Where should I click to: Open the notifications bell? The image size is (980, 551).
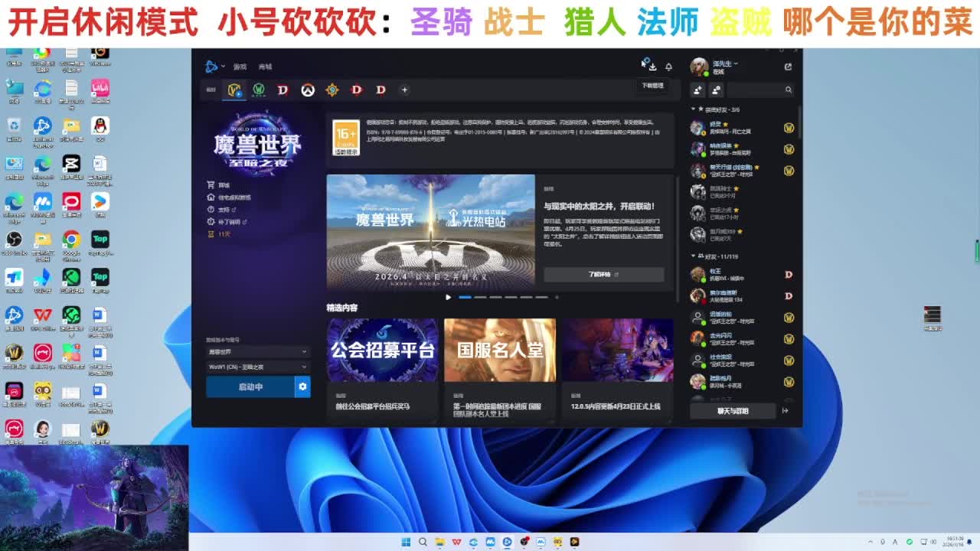(x=668, y=67)
